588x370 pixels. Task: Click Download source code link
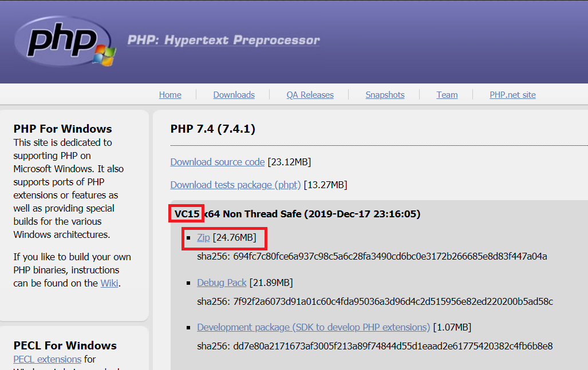click(x=218, y=162)
